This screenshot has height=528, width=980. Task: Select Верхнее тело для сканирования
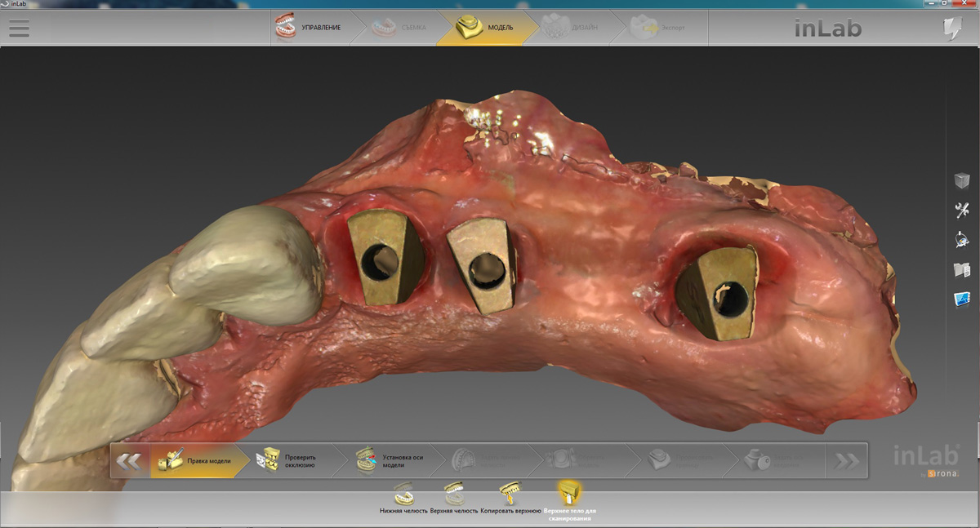569,501
